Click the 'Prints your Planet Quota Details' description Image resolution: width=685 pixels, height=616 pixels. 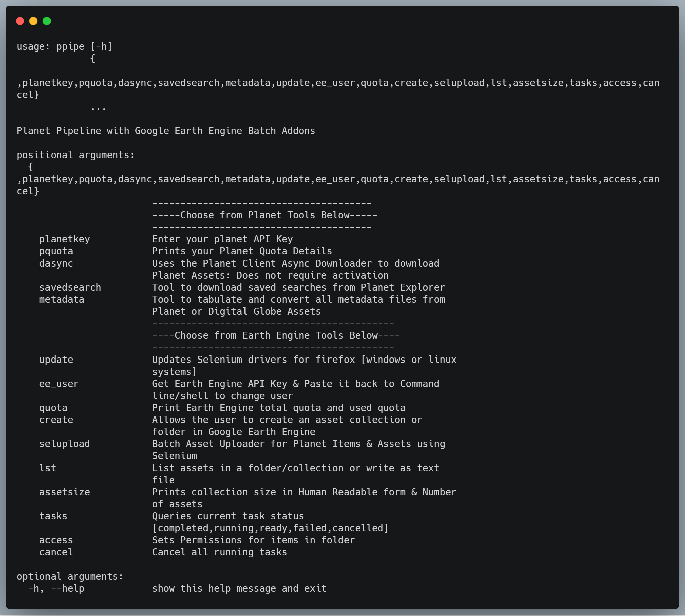pyautogui.click(x=241, y=251)
